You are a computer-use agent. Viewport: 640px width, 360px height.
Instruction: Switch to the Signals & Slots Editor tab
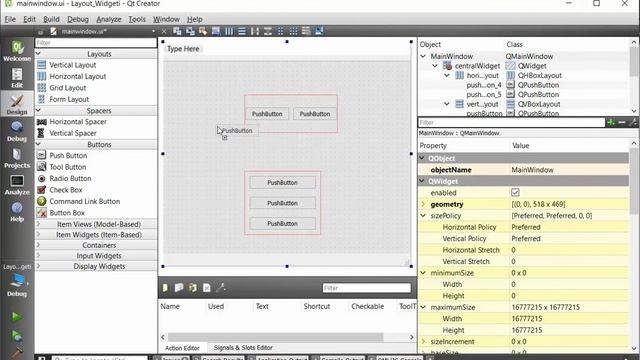[243, 348]
